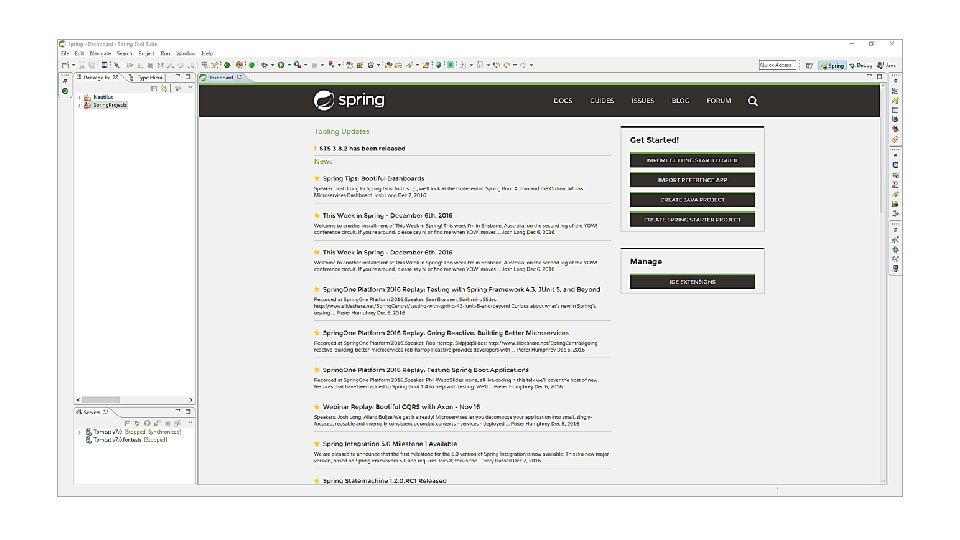The height and width of the screenshot is (540, 960).
Task: Maximize the Package Explorer view
Action: click(188, 77)
